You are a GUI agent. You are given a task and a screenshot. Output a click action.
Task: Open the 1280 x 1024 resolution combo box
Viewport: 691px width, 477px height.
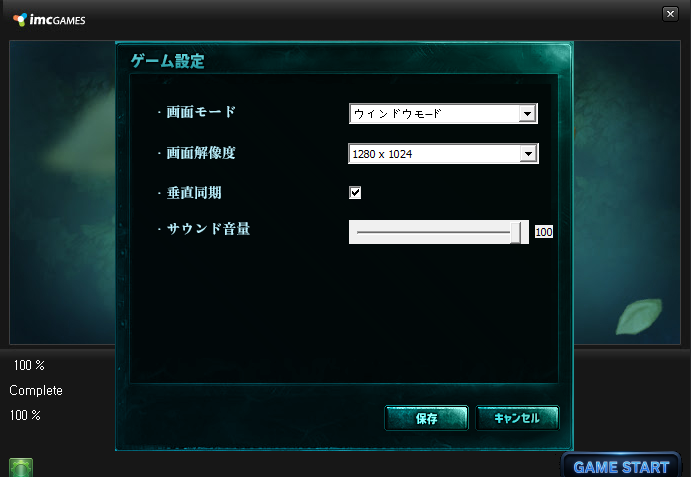pyautogui.click(x=443, y=153)
